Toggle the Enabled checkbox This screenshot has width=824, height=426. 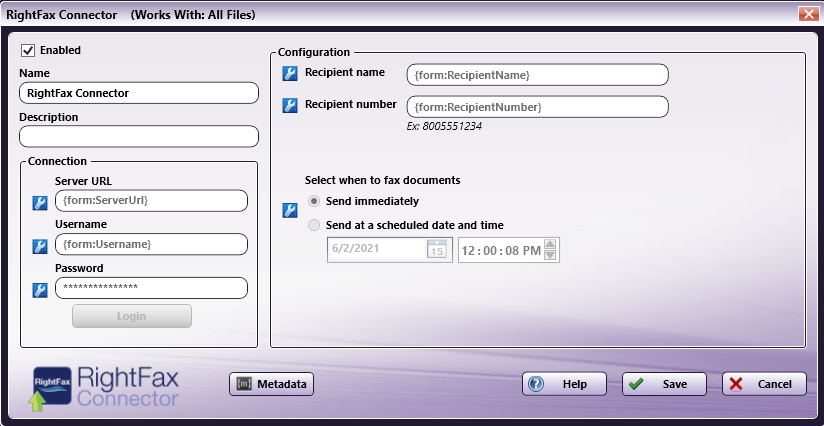click(27, 50)
